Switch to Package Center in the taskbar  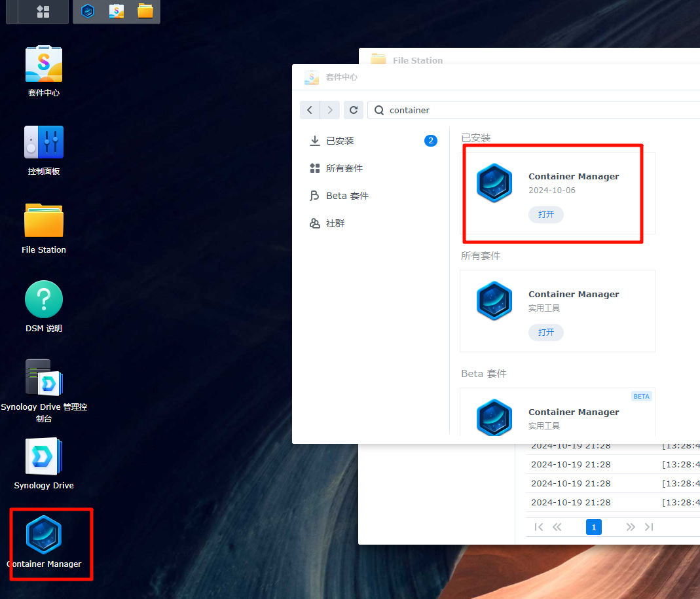click(117, 11)
